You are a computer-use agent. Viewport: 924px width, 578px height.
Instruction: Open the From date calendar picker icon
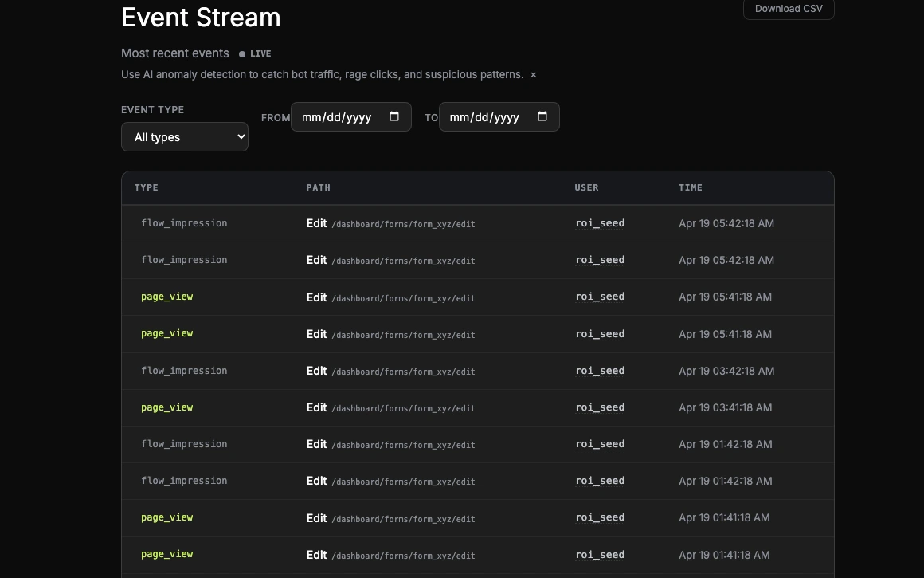tap(394, 116)
